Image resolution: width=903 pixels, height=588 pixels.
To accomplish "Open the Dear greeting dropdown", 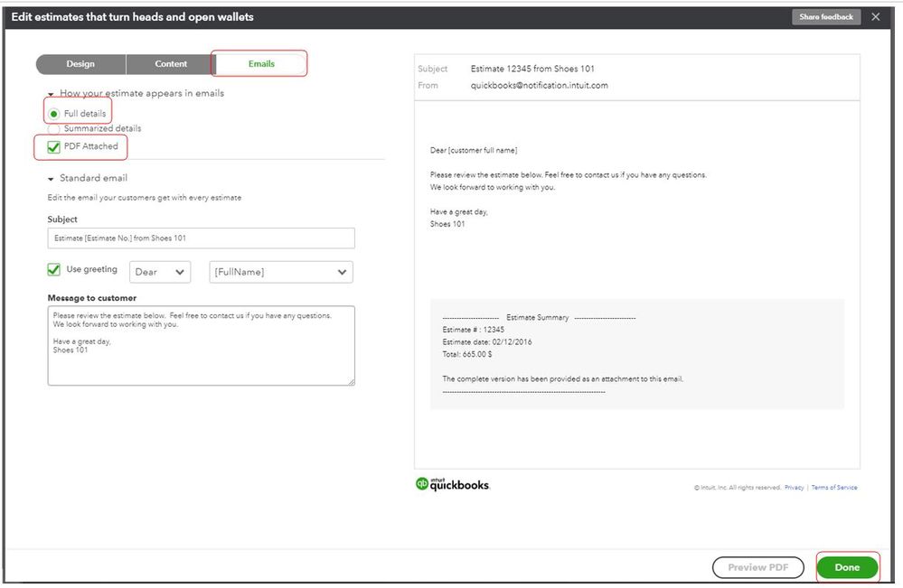I will click(160, 272).
